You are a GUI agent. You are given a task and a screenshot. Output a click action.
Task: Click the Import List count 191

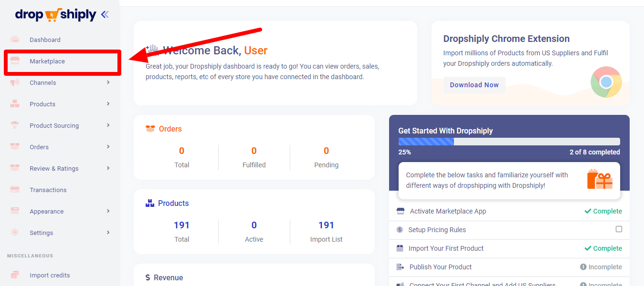(x=327, y=225)
